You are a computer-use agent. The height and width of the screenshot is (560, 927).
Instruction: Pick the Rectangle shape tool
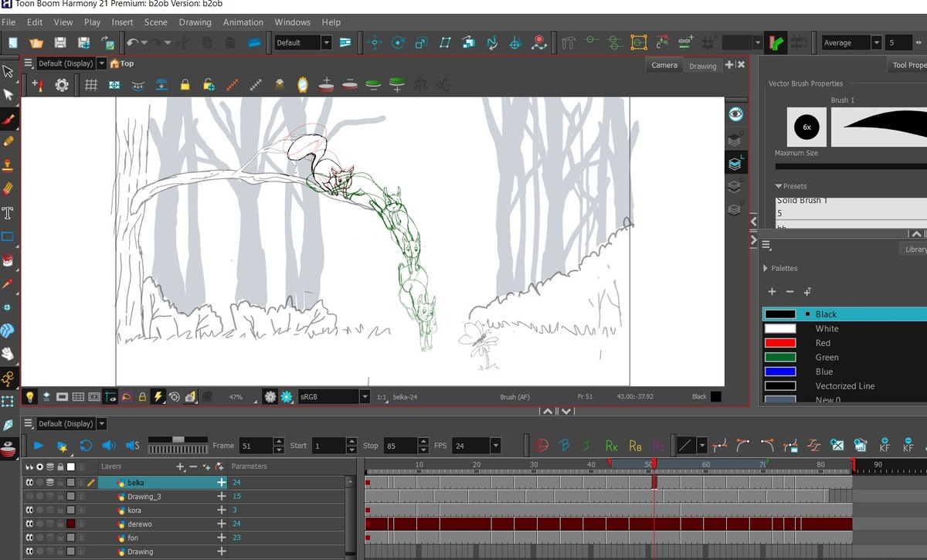point(8,236)
